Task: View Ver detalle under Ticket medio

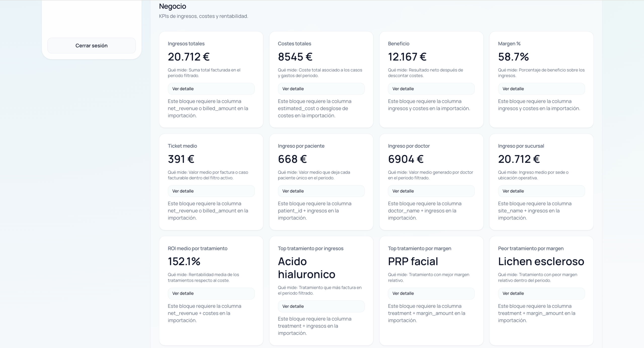Action: [211, 191]
